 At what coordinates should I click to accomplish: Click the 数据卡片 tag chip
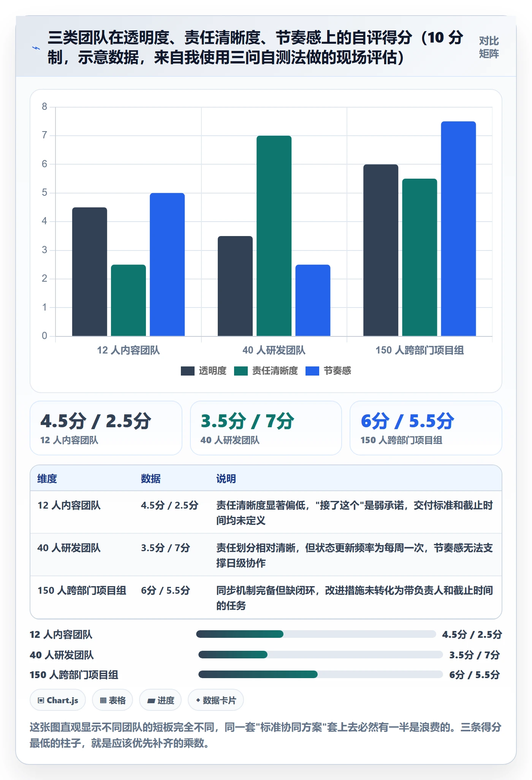click(x=216, y=700)
